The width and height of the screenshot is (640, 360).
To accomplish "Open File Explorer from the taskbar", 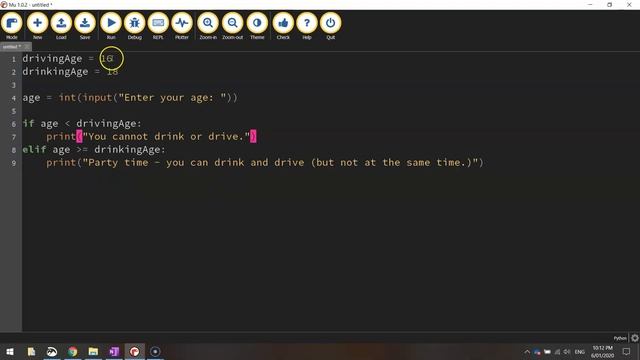I will pos(93,351).
